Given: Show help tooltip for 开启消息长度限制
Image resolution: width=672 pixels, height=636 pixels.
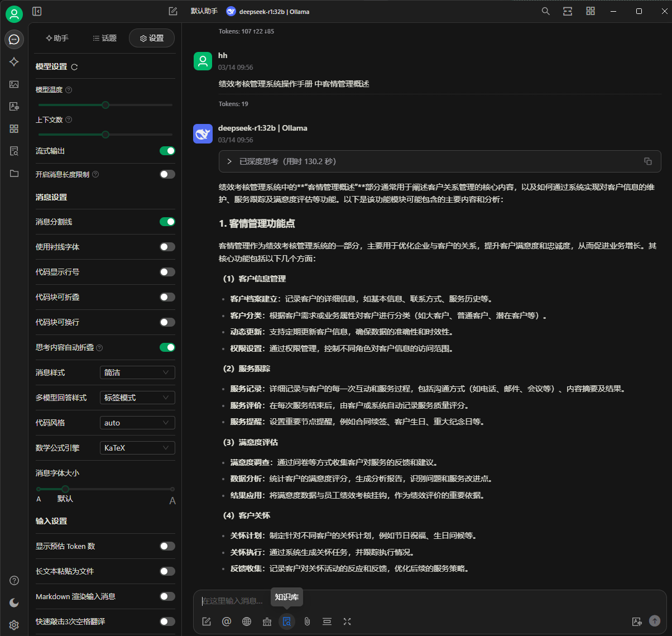Looking at the screenshot, I should click(x=95, y=175).
